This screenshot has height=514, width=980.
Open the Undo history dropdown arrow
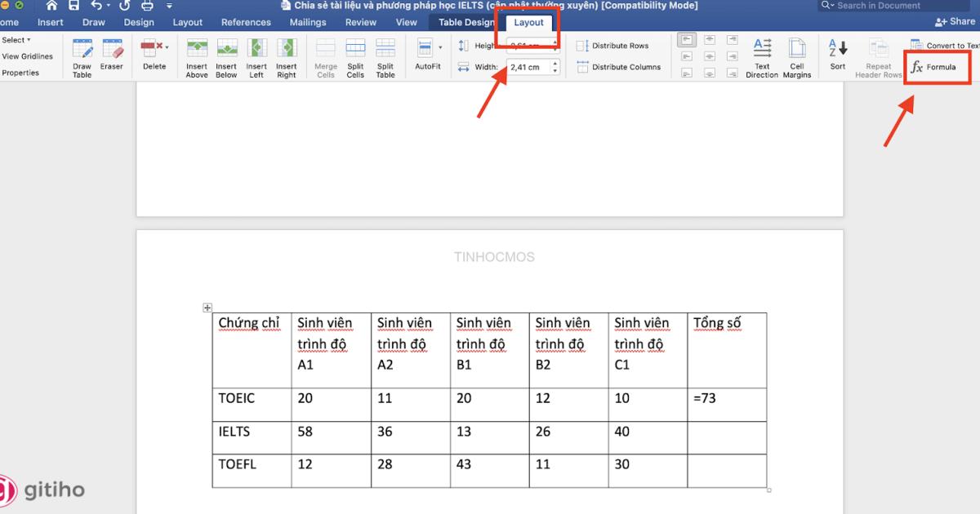109,7
